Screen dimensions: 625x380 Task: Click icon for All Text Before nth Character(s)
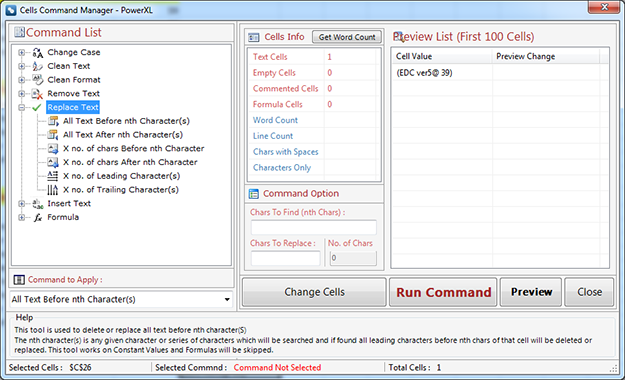click(x=53, y=121)
